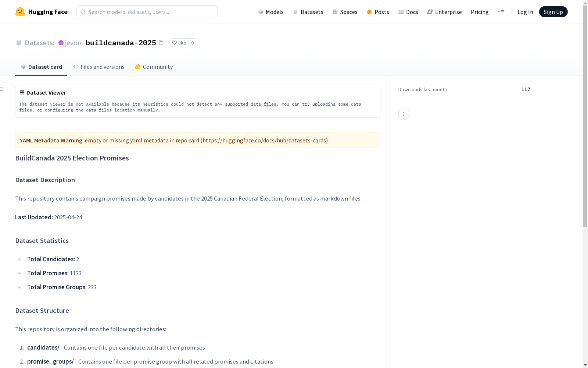
Task: Expand the additional navigation menu
Action: point(501,12)
